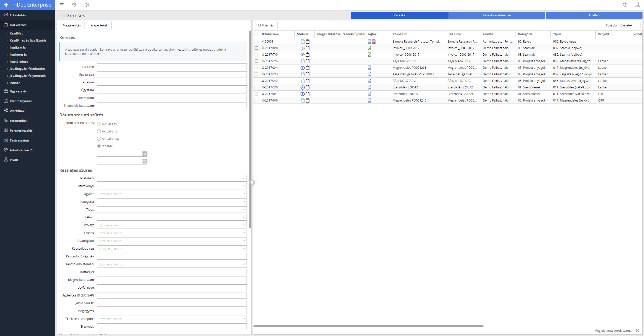Viewport: 644px width, 336px height.
Task: Check the box for row Ü-2017/2/5
Action: (256, 61)
